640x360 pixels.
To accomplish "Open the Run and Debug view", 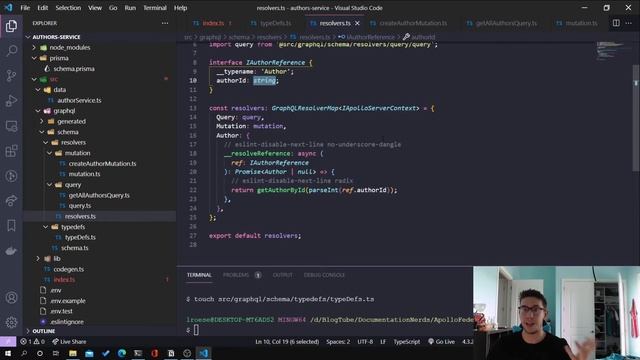I will click(x=11, y=100).
